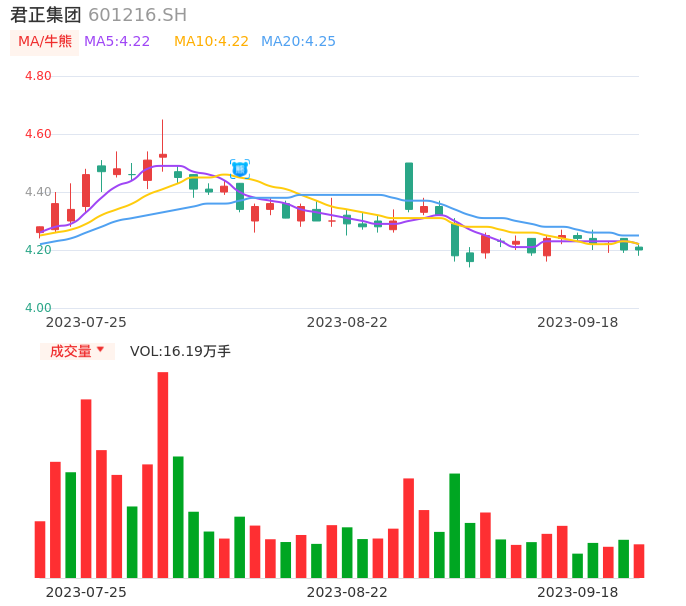Click the MA/牛熊 indicator button
This screenshot has height=606, width=686.
[x=45, y=42]
